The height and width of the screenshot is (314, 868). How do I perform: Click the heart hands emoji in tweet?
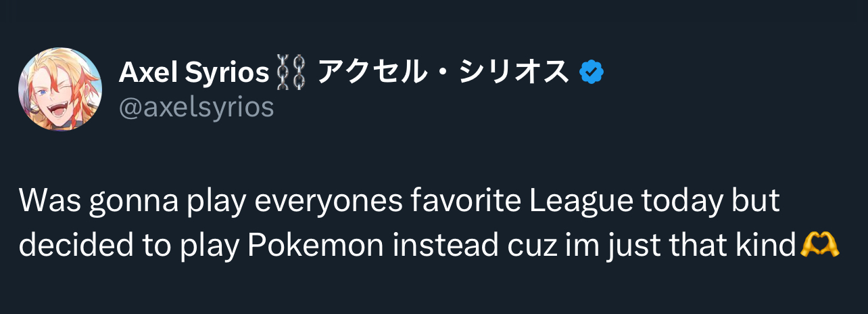click(819, 244)
